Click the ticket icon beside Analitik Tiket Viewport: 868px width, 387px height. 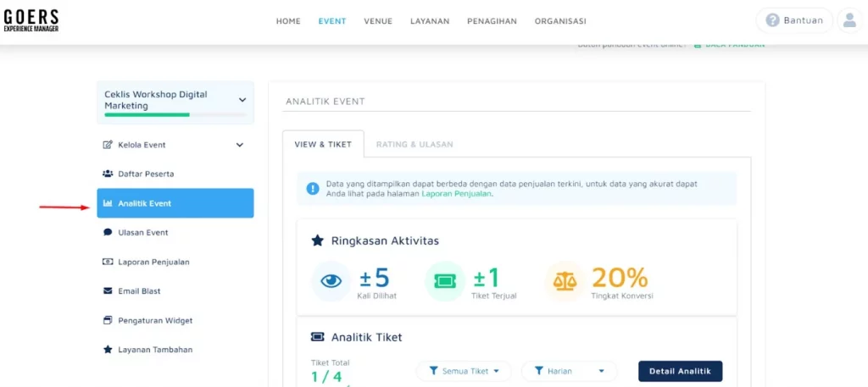coord(317,336)
